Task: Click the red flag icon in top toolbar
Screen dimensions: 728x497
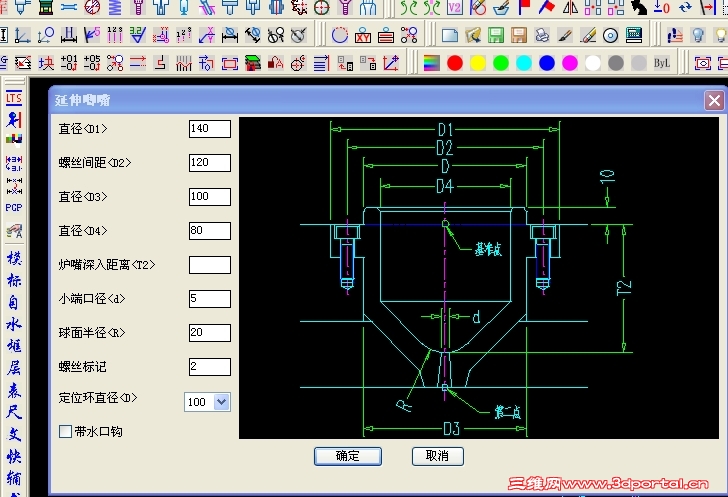Action: (525, 7)
